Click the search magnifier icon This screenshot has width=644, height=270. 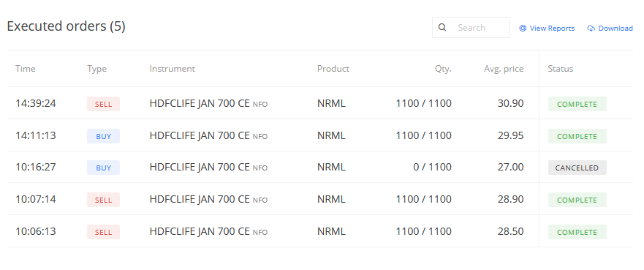(442, 28)
